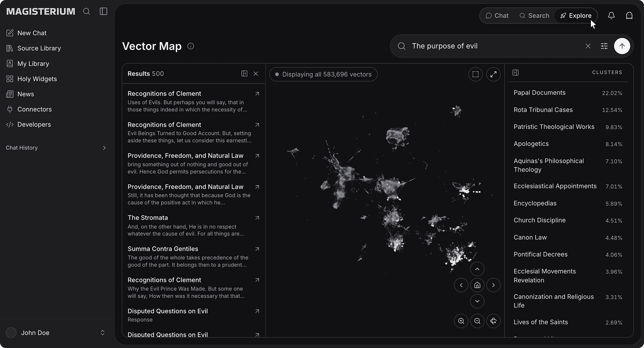
Task: Select the Canon Law cluster
Action: point(568,238)
